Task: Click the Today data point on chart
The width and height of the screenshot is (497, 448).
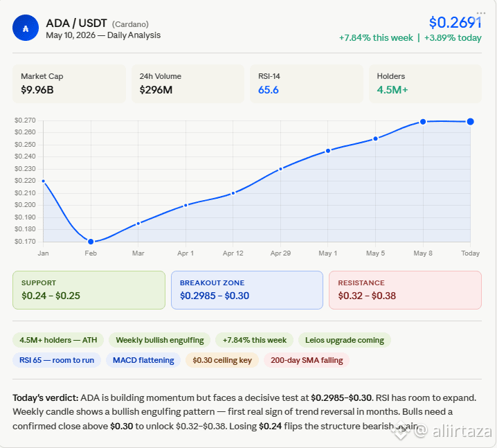Action: click(471, 121)
